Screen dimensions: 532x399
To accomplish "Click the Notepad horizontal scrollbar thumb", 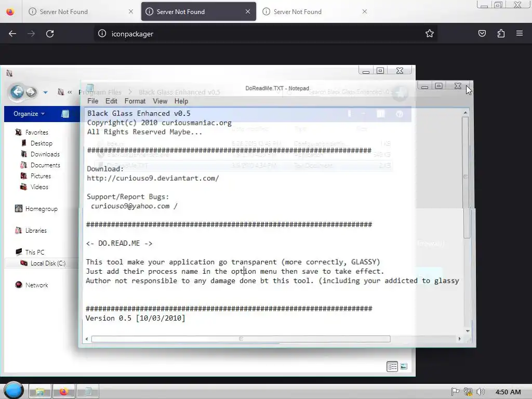I will pyautogui.click(x=241, y=339).
